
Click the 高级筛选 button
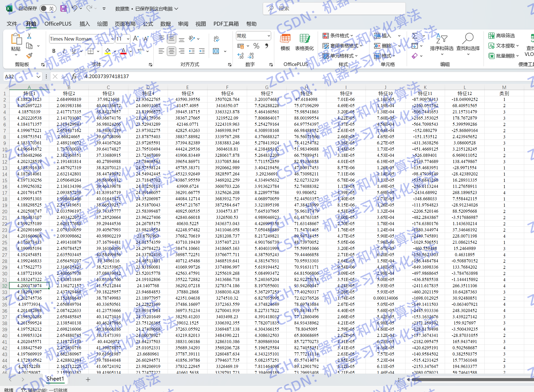[502, 35]
